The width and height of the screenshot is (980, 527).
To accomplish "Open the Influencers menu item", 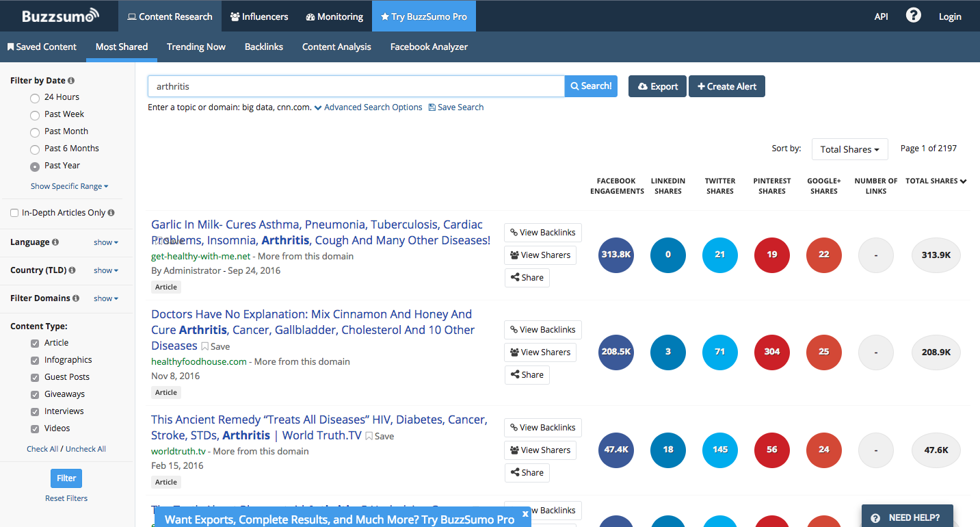I will coord(259,16).
